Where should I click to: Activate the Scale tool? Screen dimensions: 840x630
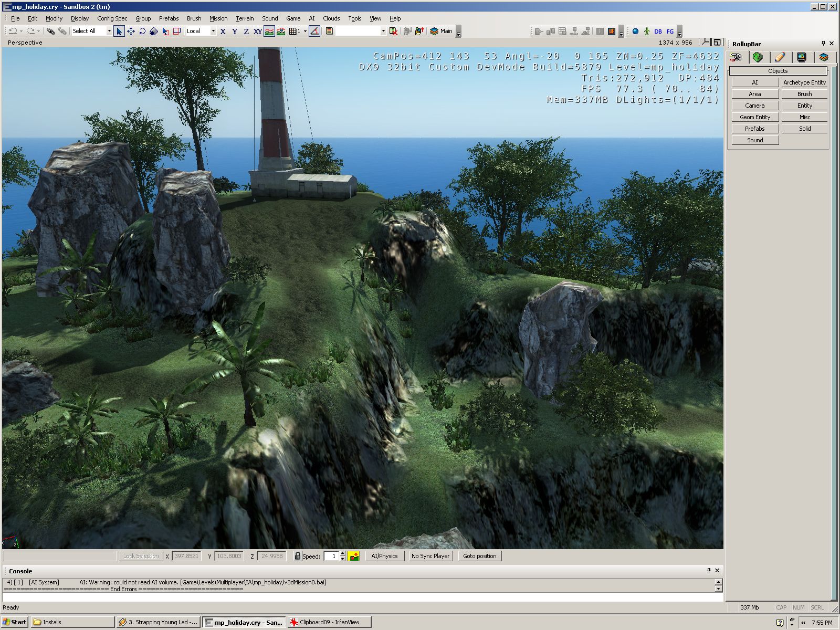click(154, 31)
